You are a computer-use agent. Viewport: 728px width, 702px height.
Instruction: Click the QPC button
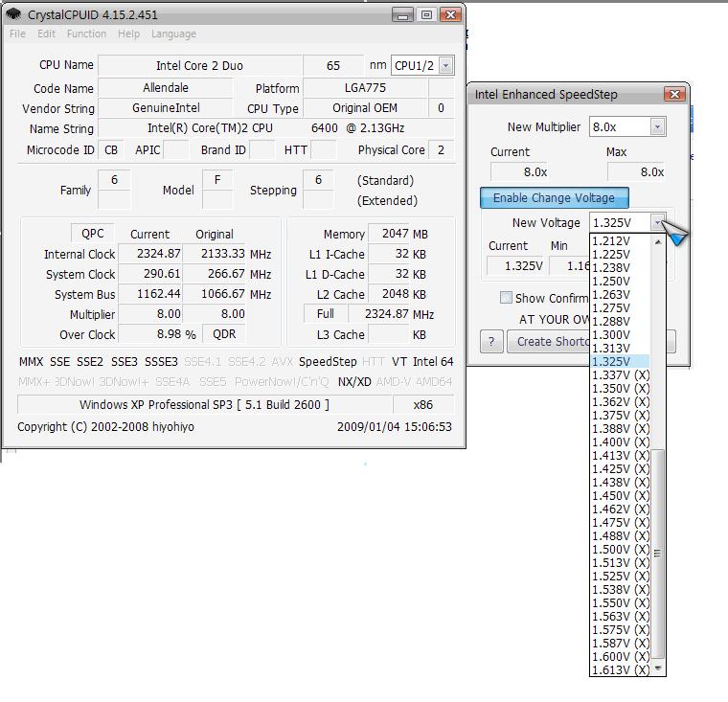pyautogui.click(x=92, y=234)
